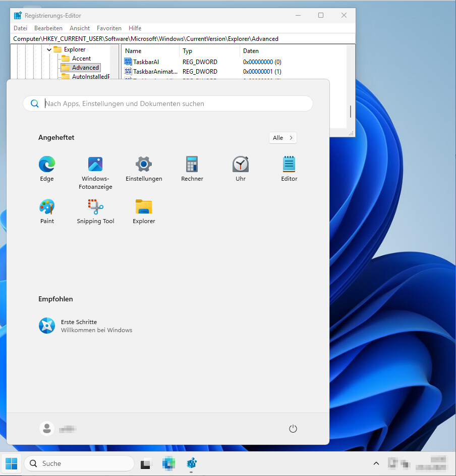The width and height of the screenshot is (456, 476).
Task: Open Erste Schritte recommended item
Action: (x=79, y=326)
